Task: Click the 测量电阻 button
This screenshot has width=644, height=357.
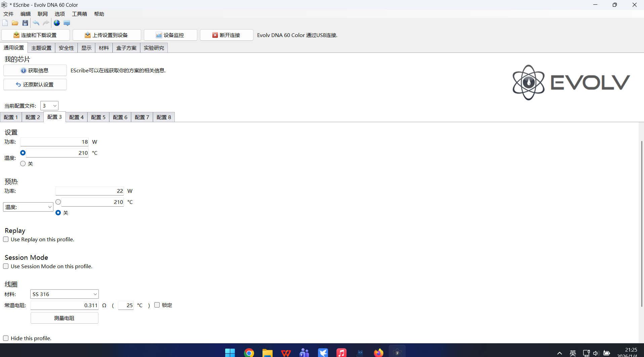Action: click(64, 318)
